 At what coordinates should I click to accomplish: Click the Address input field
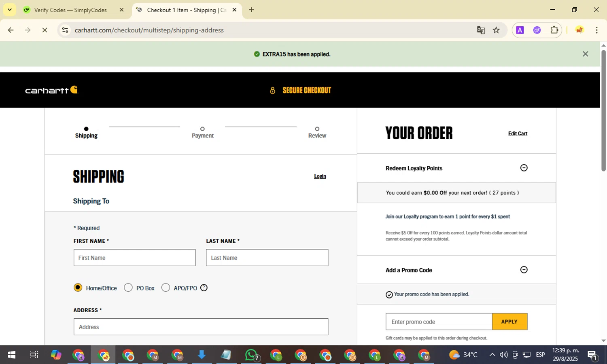[x=201, y=327]
